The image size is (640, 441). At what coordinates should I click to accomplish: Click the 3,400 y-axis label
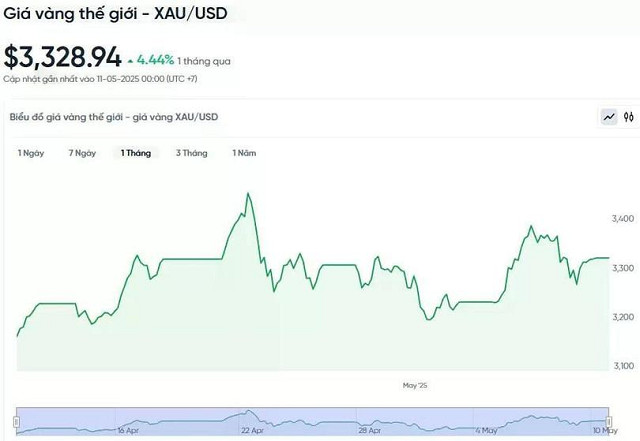(x=623, y=219)
